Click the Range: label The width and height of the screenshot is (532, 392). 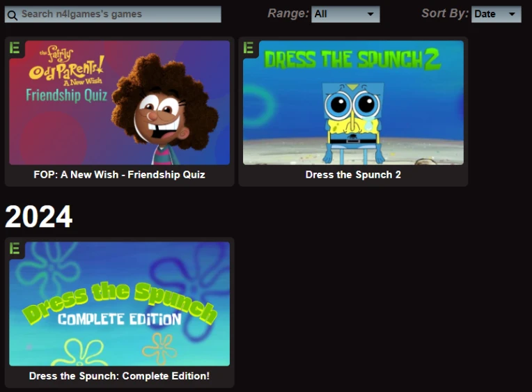coord(288,13)
